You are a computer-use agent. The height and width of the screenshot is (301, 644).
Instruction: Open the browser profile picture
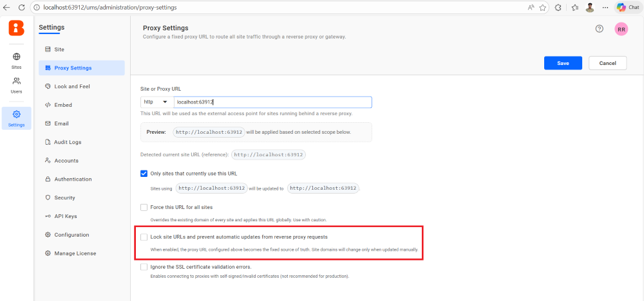click(x=590, y=7)
